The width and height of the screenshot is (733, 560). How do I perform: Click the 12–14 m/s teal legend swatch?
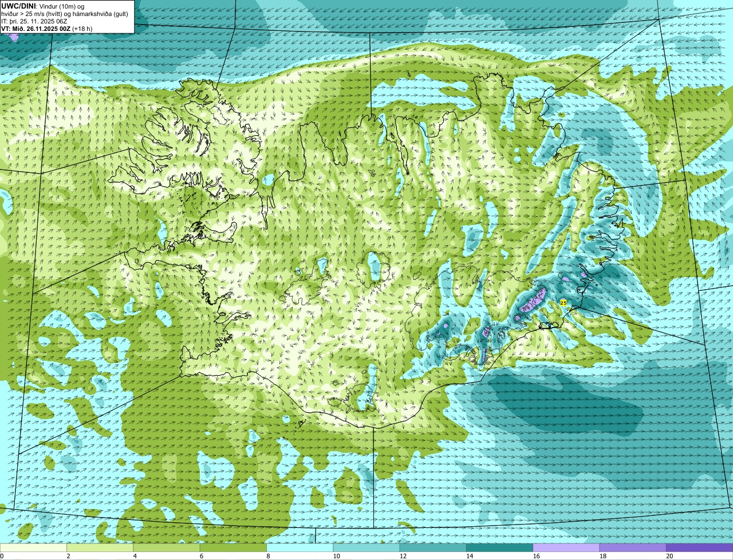click(433, 547)
